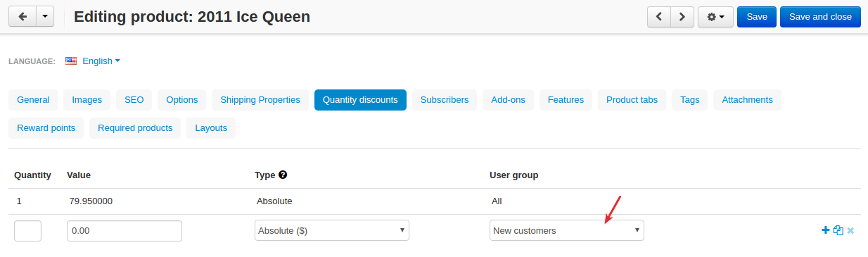Click the Absolute type cell text

tap(274, 201)
